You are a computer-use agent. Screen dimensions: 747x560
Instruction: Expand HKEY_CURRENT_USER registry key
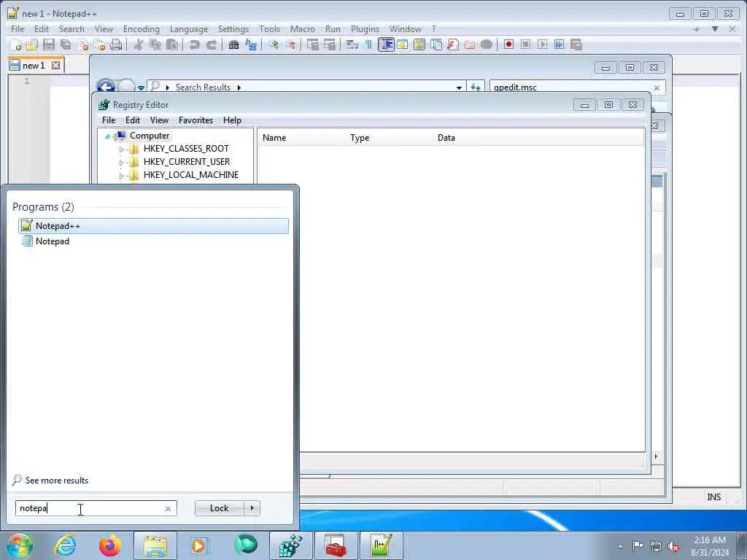pos(121,163)
